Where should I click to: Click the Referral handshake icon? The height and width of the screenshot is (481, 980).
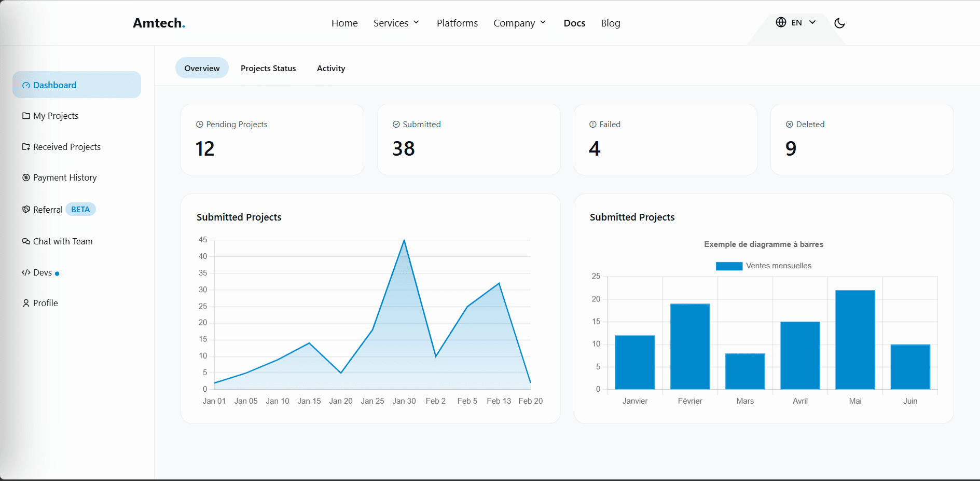(26, 209)
